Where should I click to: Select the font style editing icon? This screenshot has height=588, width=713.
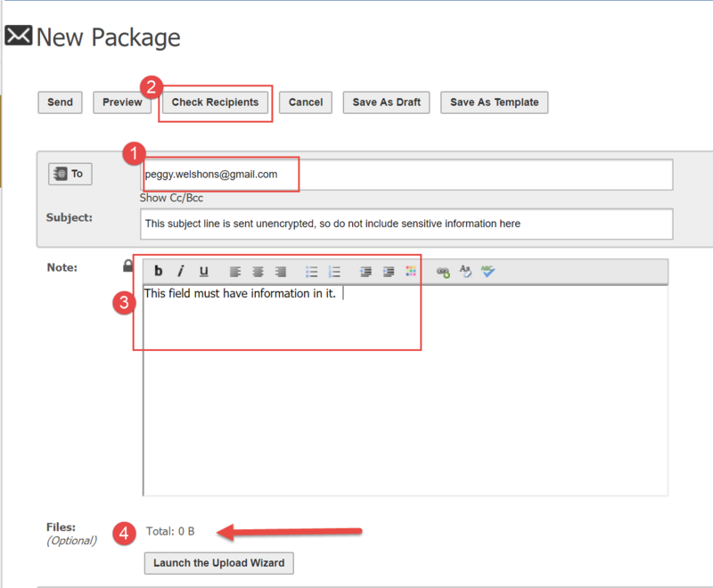coord(464,271)
